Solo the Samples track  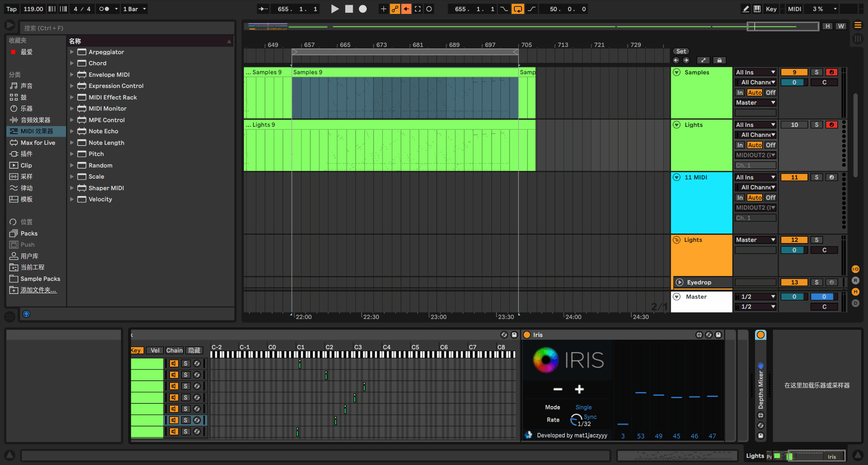(x=816, y=72)
